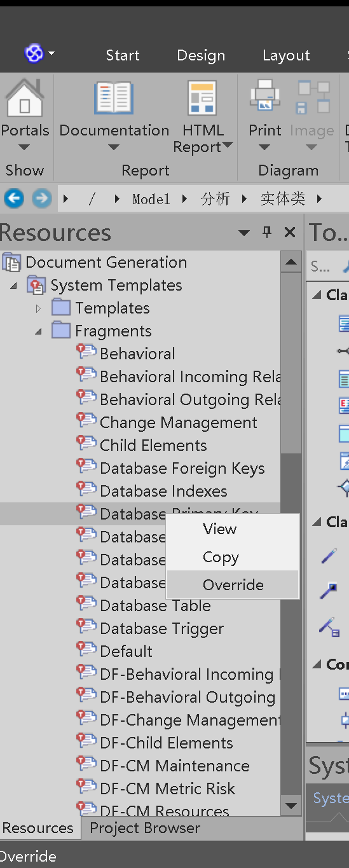Expand the Templates folder node

tap(39, 308)
